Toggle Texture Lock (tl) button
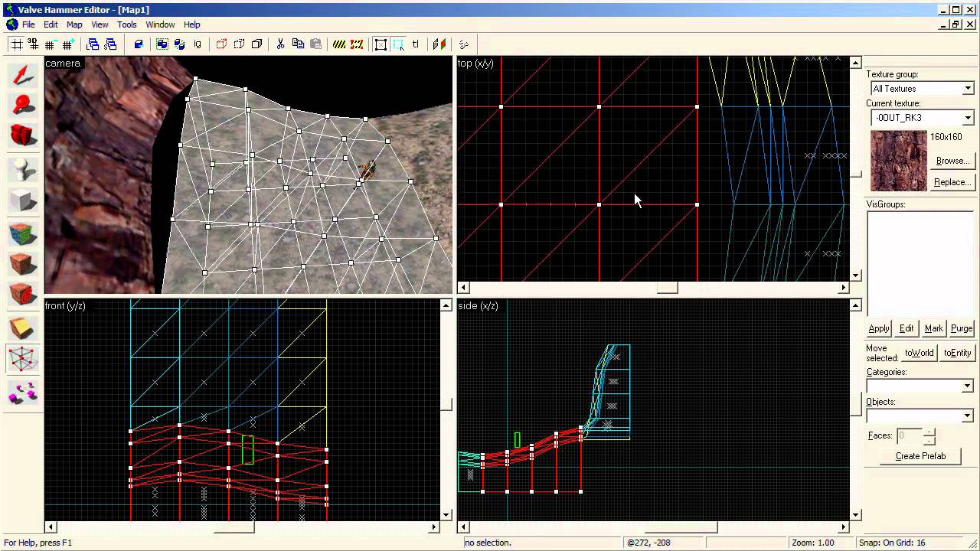 click(x=416, y=44)
